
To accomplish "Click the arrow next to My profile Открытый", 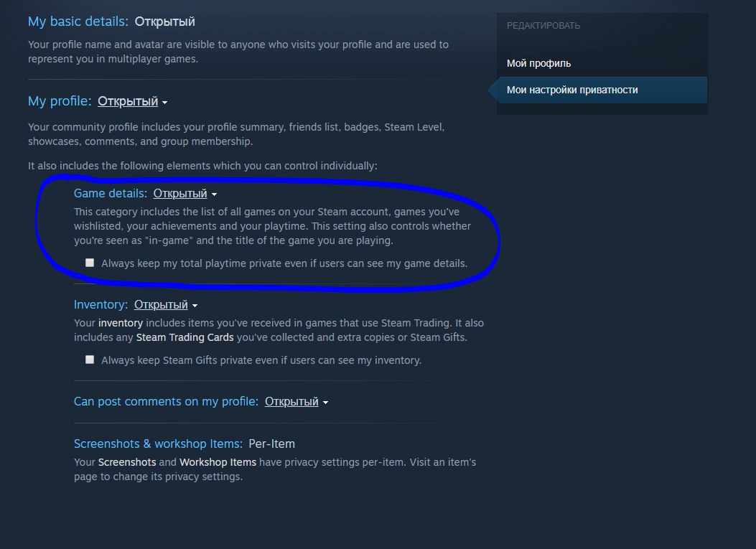I will [165, 103].
